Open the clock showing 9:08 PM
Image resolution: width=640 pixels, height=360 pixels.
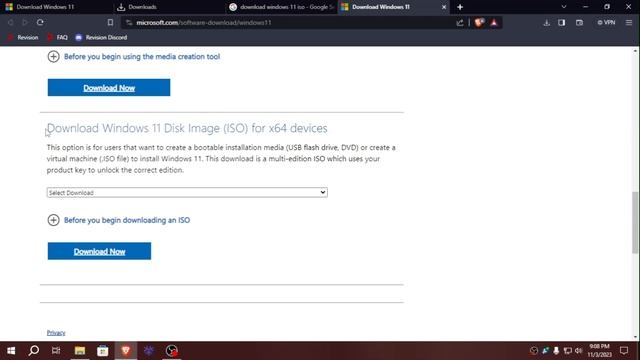coord(599,351)
